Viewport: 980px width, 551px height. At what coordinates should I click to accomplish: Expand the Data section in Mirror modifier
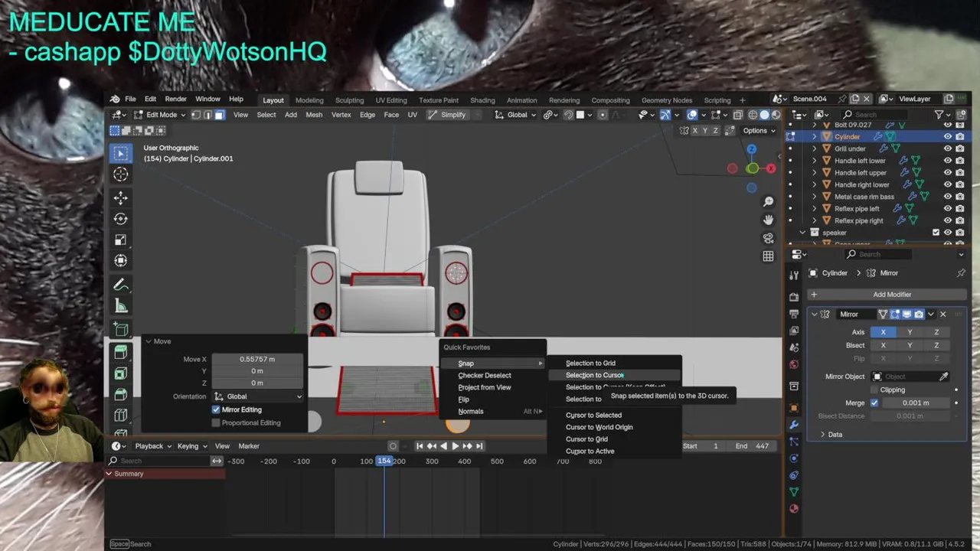pyautogui.click(x=823, y=435)
